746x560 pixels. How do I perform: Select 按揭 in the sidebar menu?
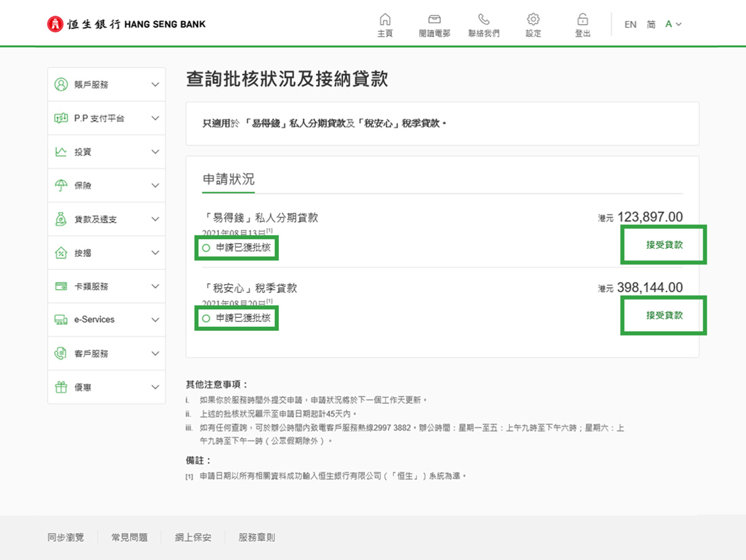(x=83, y=253)
